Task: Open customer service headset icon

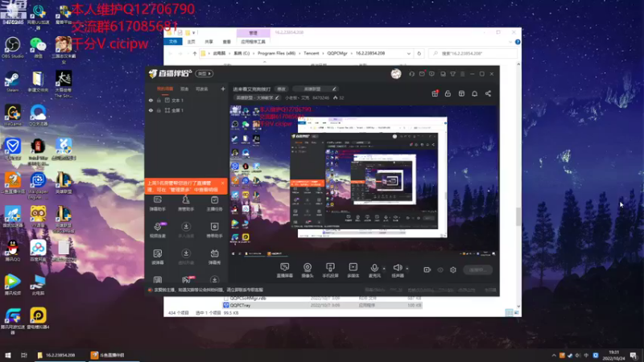Action: [411, 74]
